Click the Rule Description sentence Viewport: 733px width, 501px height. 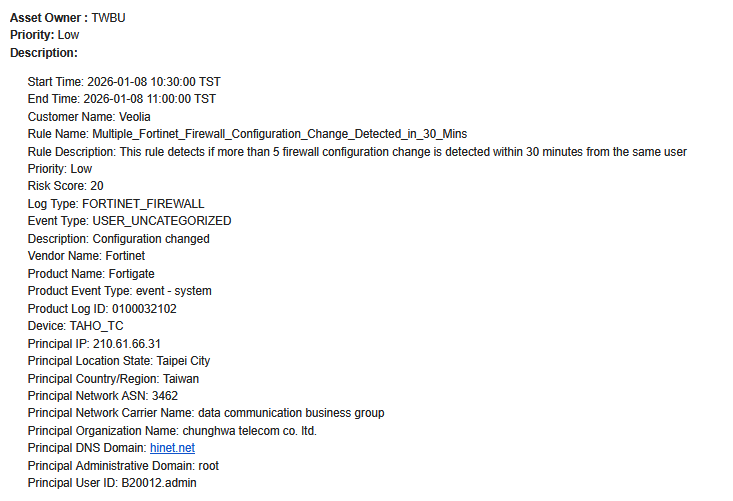[357, 152]
